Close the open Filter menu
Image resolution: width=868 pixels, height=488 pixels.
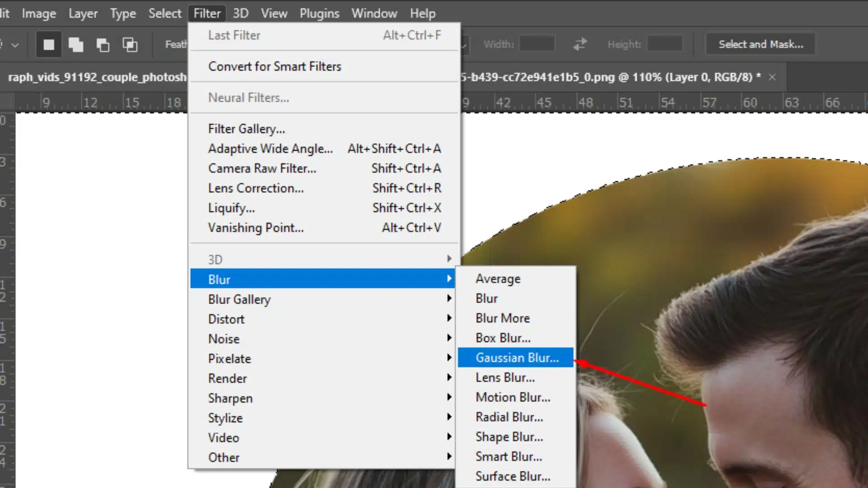[x=207, y=14]
